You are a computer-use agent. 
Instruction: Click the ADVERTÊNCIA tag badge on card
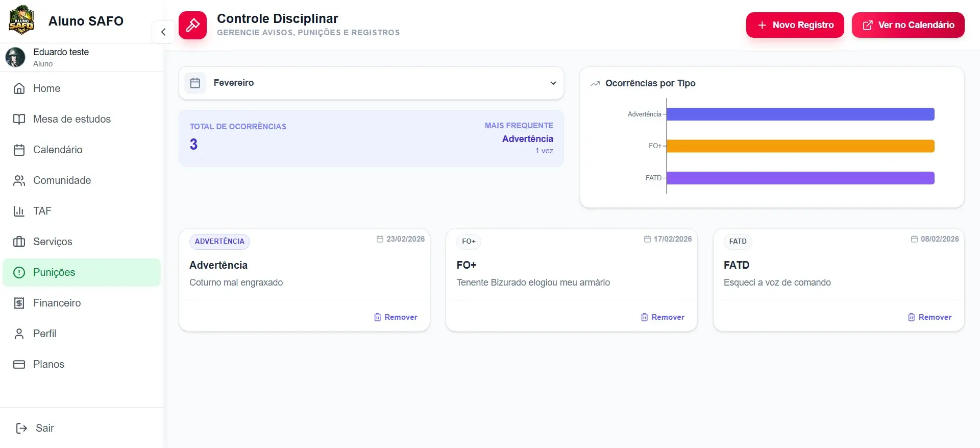(219, 241)
